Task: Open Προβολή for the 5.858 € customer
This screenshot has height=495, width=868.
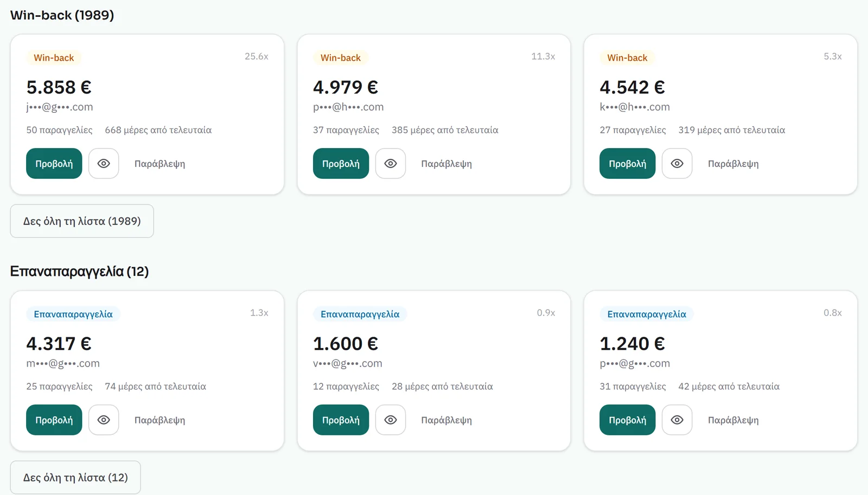Action: tap(54, 163)
